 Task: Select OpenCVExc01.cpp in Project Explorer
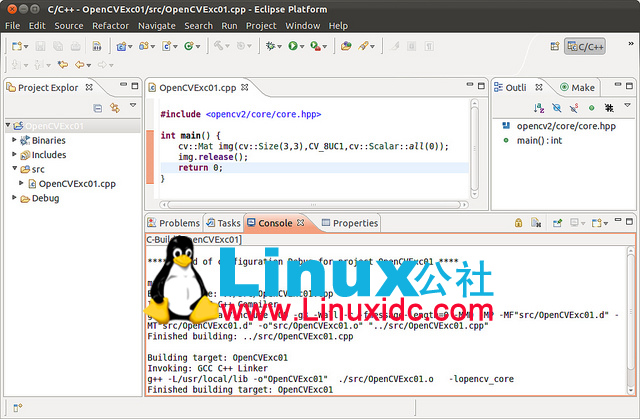pos(77,184)
